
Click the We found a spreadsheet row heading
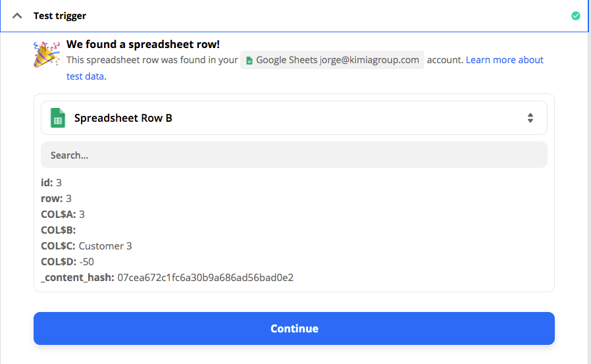143,45
